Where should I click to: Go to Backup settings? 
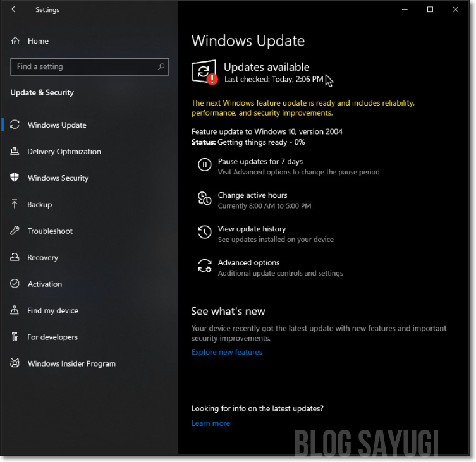click(x=39, y=204)
